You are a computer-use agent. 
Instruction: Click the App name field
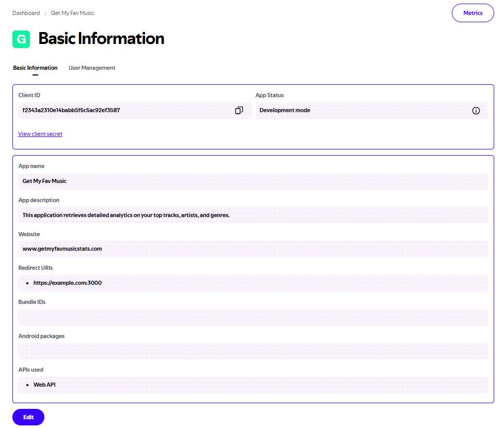pos(253,181)
